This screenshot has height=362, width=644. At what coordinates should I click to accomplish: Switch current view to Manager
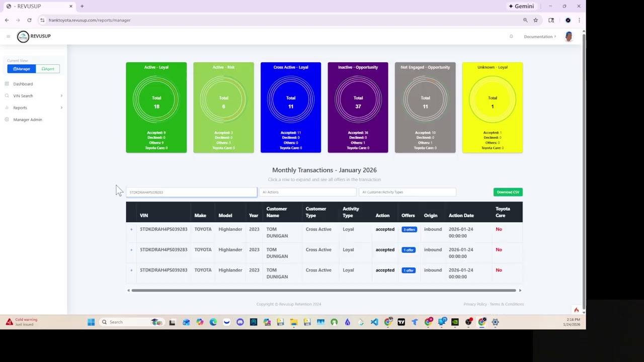click(22, 69)
